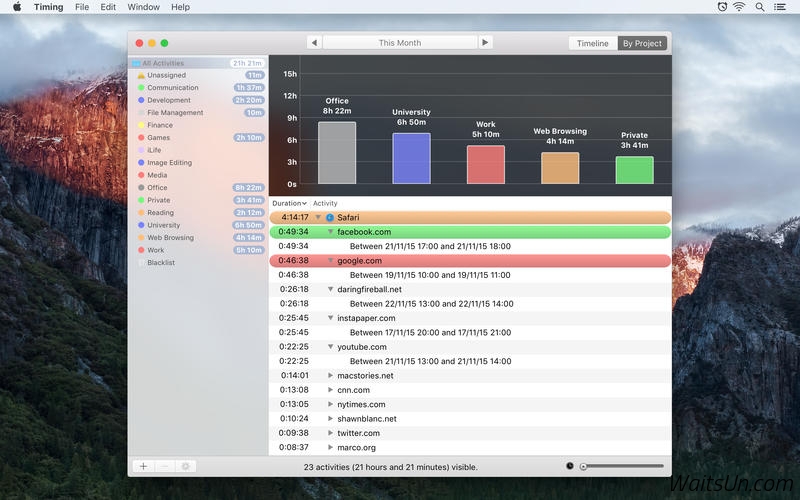
Task: Click the alarm clock menu bar icon
Action: point(722,7)
